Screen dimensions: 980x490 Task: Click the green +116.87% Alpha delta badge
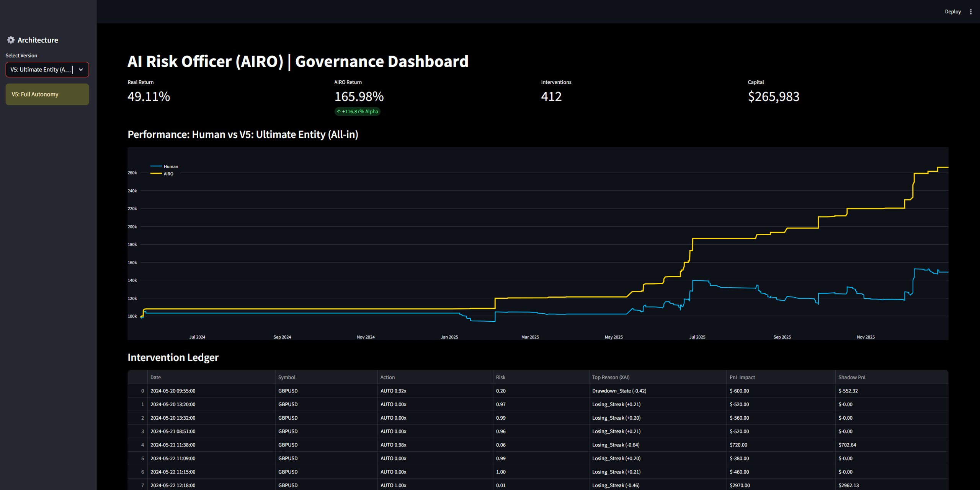(357, 112)
